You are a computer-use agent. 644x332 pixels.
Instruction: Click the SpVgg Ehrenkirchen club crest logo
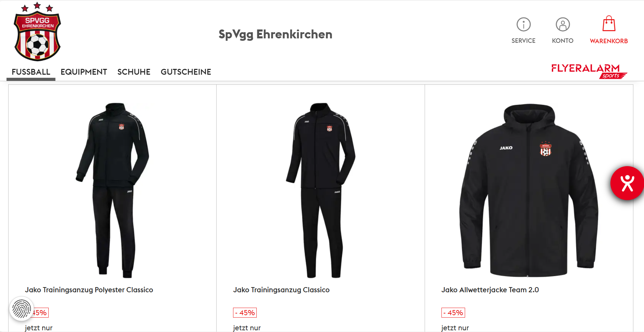pyautogui.click(x=37, y=32)
